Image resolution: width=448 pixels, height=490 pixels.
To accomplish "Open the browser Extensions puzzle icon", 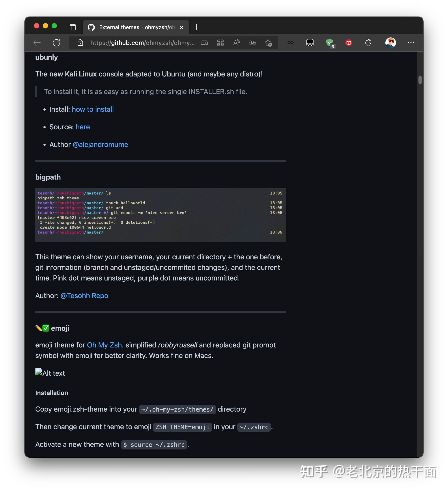I will pos(368,43).
